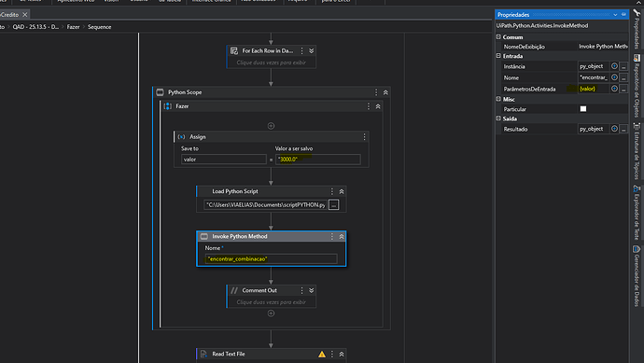Viewport: 644px width, 363px height.
Task: Toggle the Particular checkbox
Action: (x=583, y=109)
